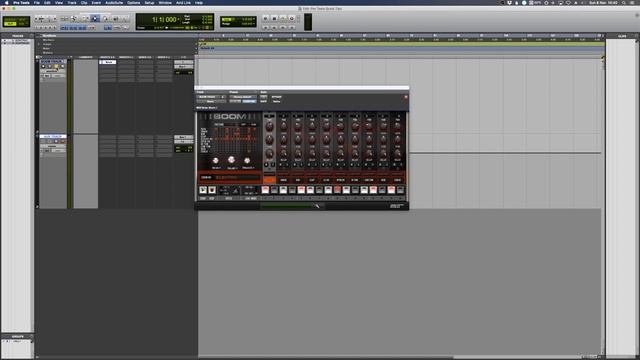Open the File menu

tap(37, 2)
